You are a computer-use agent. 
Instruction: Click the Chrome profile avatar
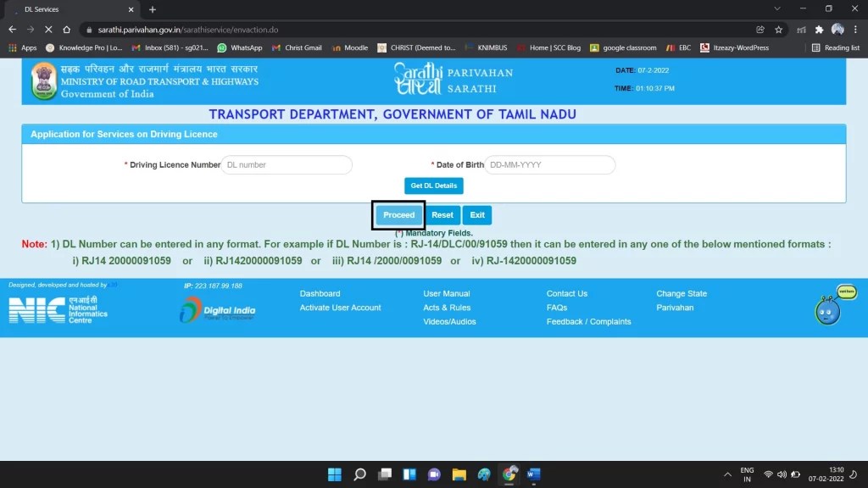tap(837, 28)
